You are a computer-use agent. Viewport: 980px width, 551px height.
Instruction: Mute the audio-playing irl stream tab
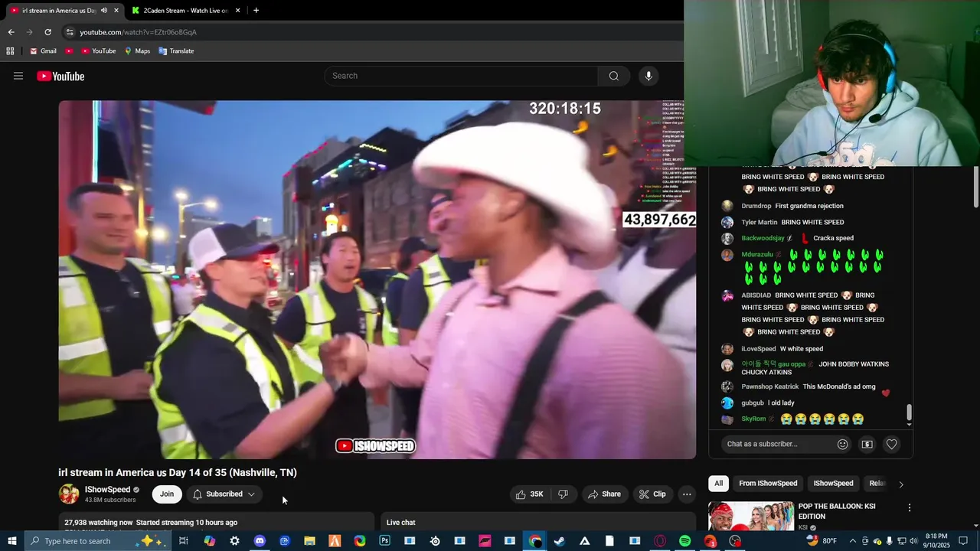pos(104,11)
